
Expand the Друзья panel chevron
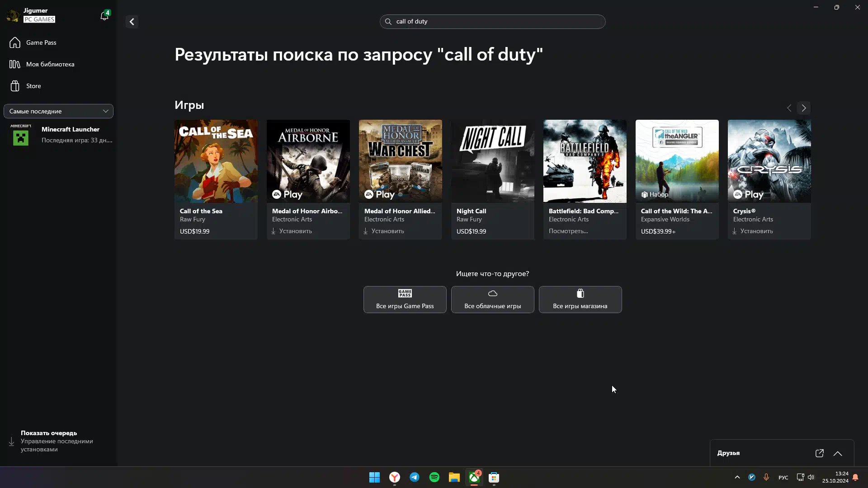point(838,453)
